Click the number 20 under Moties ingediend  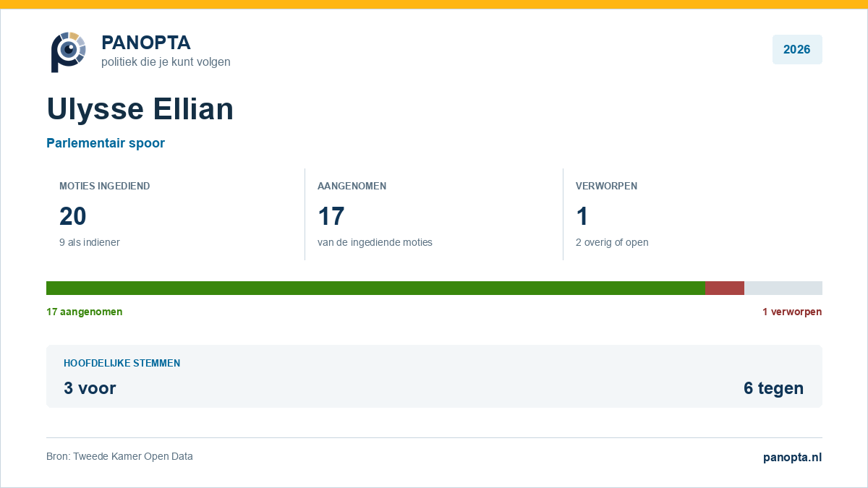[73, 216]
